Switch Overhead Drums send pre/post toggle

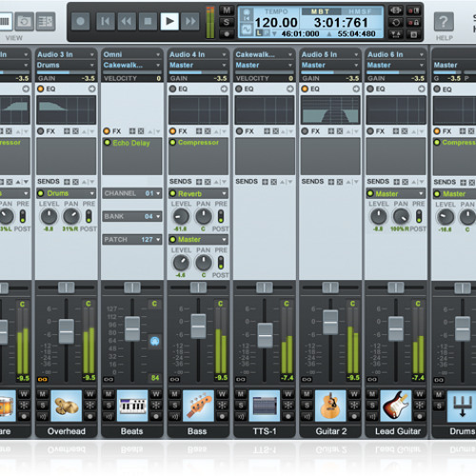click(89, 216)
